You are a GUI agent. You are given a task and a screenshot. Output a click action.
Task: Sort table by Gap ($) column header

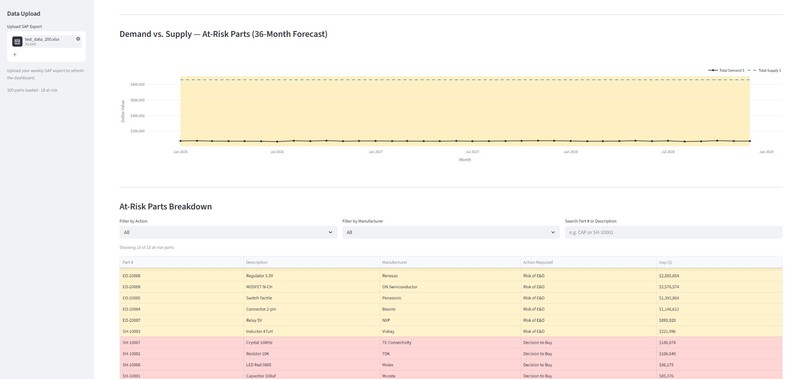[x=719, y=262]
